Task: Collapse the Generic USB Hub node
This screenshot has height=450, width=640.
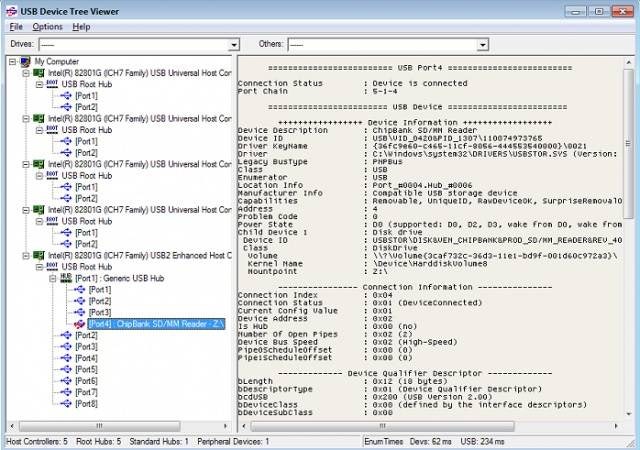Action: coord(53,279)
